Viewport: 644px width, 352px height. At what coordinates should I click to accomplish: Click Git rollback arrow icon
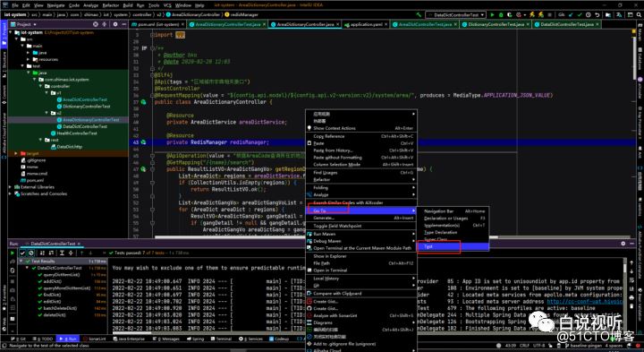(597, 15)
